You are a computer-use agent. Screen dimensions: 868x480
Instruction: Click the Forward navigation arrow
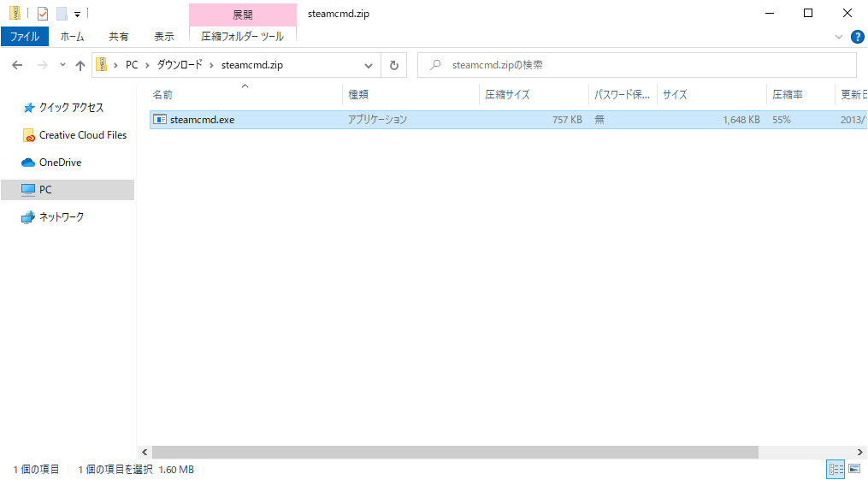(x=43, y=65)
